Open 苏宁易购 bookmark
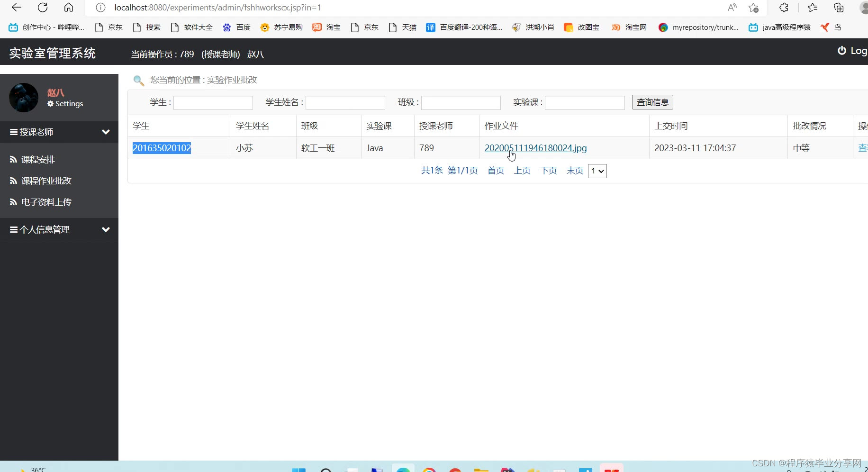Image resolution: width=868 pixels, height=472 pixels. tap(281, 27)
